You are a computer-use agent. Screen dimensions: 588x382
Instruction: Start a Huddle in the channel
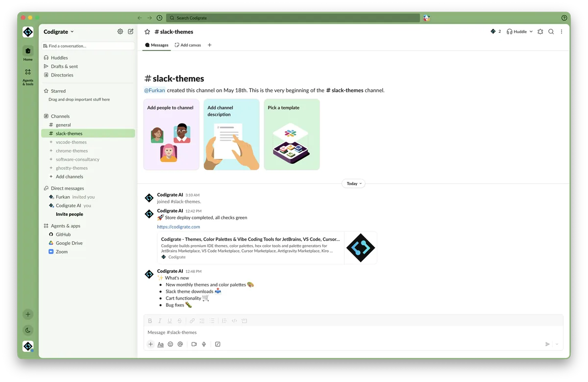(x=517, y=31)
